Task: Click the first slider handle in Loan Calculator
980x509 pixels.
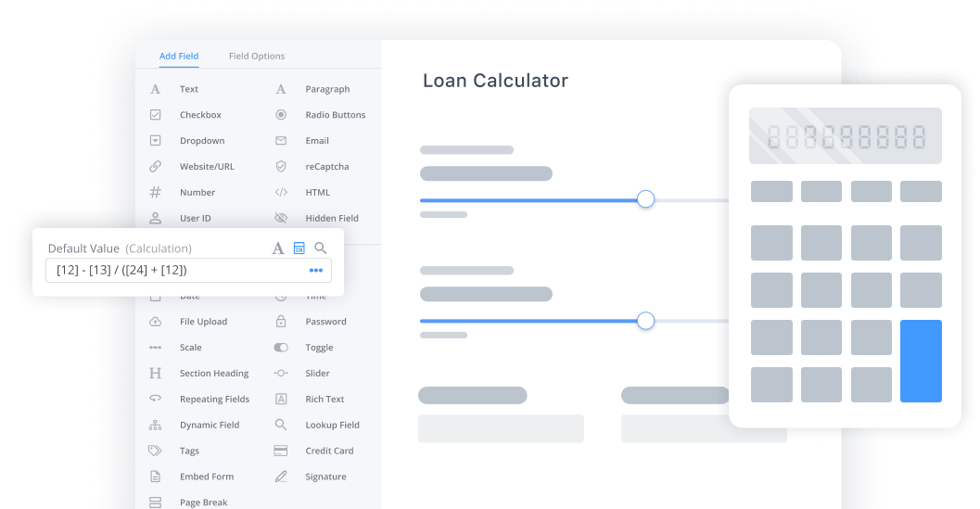Action: point(645,199)
